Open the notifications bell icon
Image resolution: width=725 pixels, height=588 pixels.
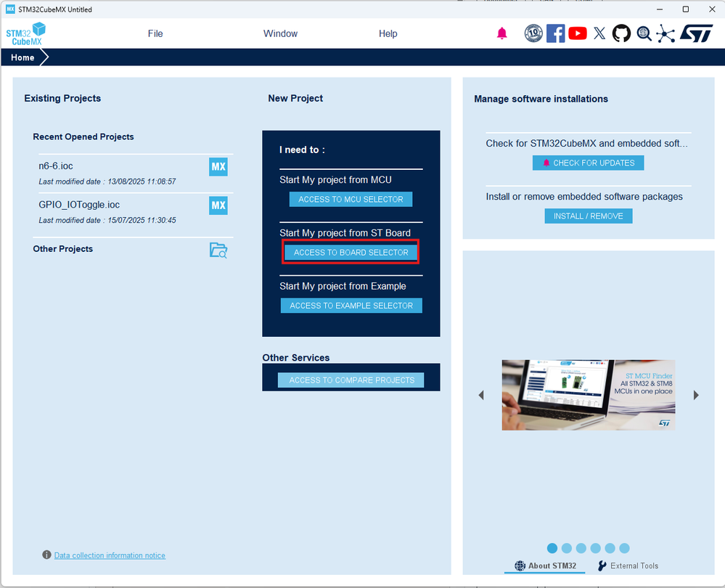[x=501, y=33]
